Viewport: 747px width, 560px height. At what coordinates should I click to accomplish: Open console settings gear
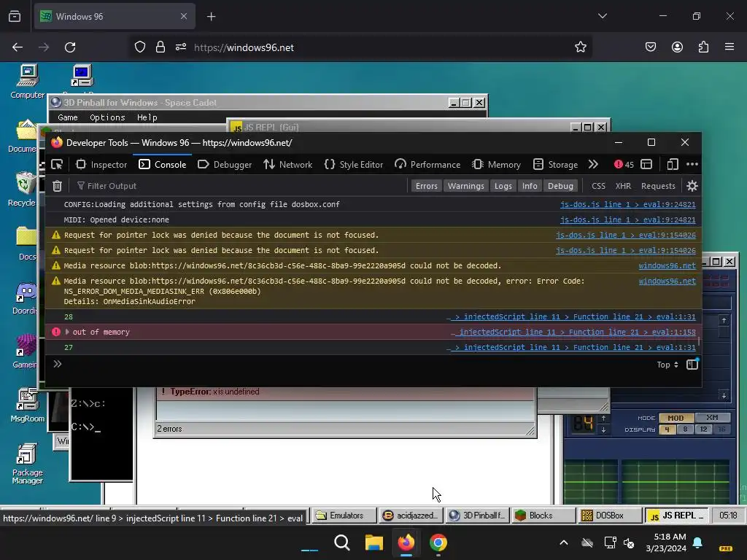(692, 186)
